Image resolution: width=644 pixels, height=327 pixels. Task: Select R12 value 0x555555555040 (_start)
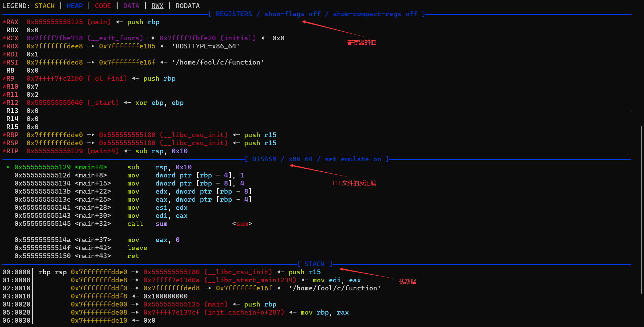click(x=73, y=103)
